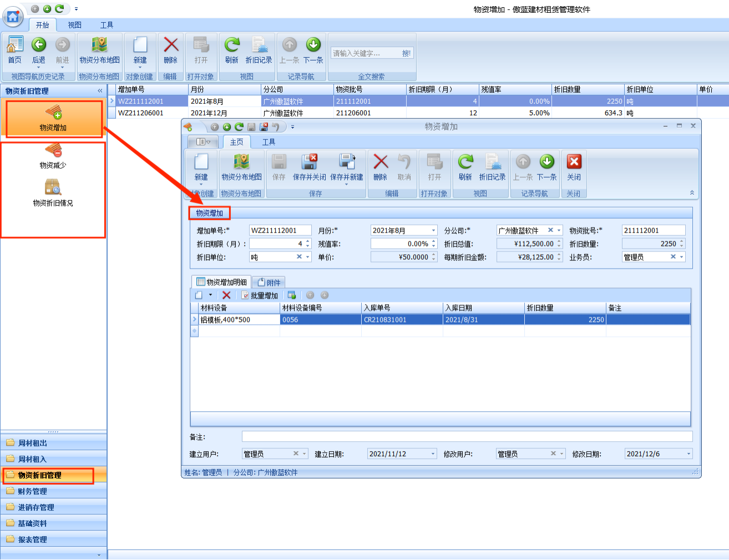Open 物资分布地图 in the 物资增加 dialog ribbon
729x560 pixels.
[241, 168]
